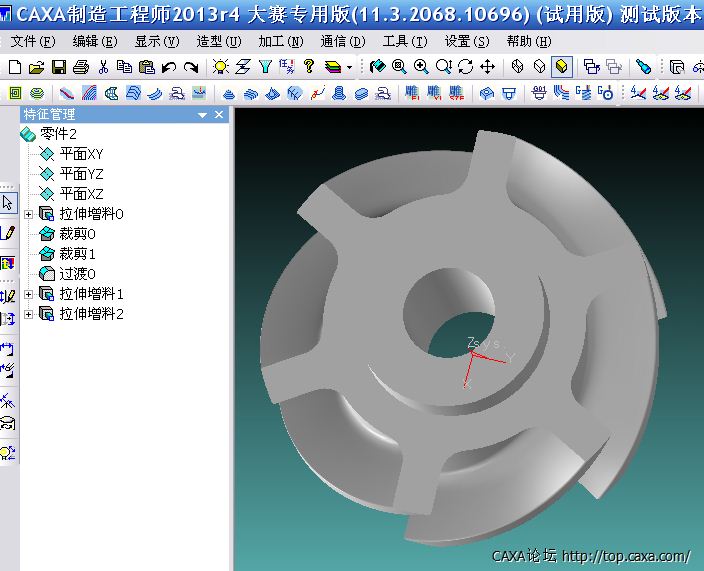
Task: Select the 拉伸增料1 feature label
Action: coord(91,294)
